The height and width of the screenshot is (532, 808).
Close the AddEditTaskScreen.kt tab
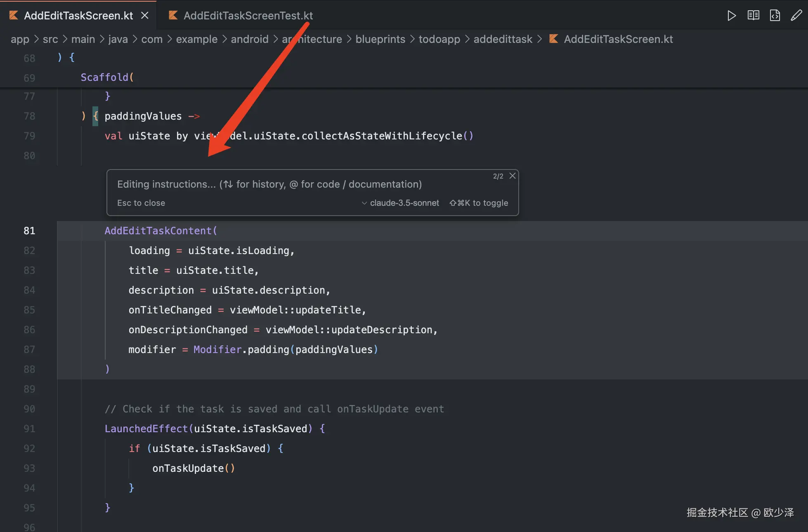pos(145,16)
